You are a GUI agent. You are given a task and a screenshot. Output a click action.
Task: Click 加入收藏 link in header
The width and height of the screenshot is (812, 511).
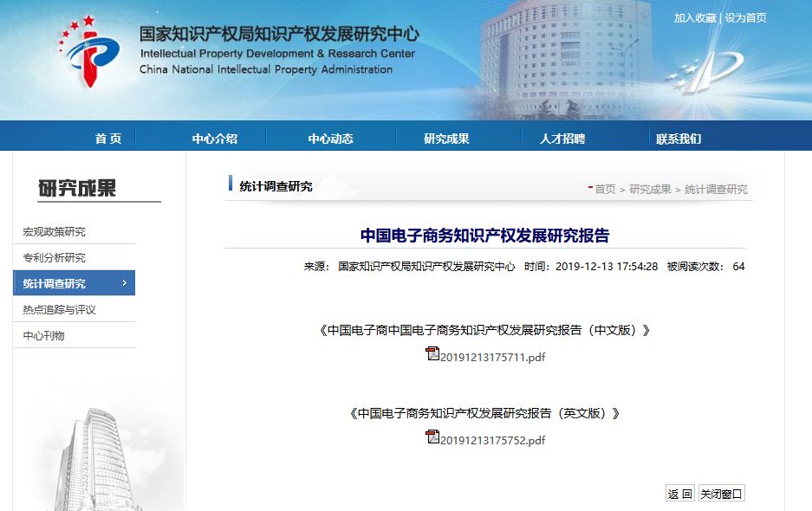click(695, 17)
